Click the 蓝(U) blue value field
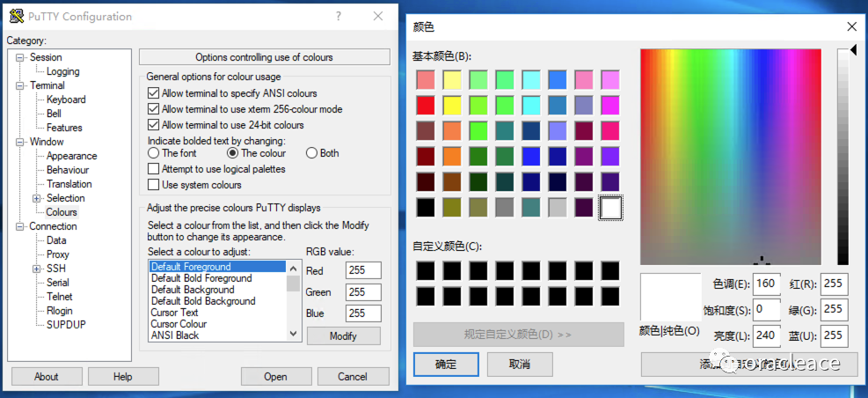 pos(835,335)
